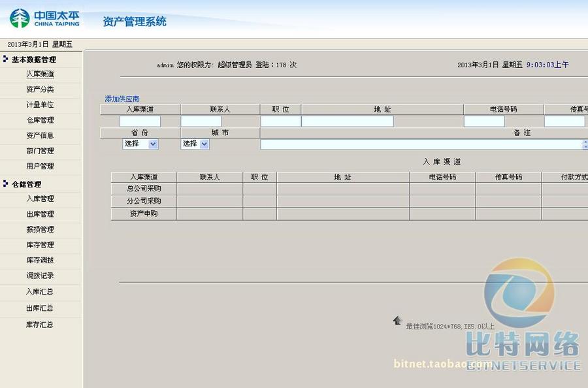Click the admin 超级管理员 status text
Screen dimensions: 588x388
pos(227,65)
